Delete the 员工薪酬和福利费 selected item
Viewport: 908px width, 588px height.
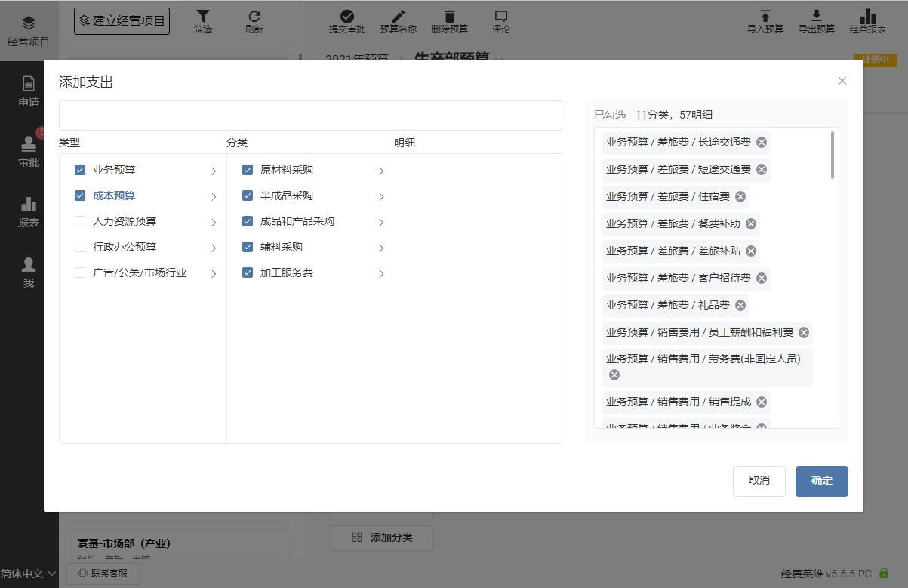(x=804, y=332)
